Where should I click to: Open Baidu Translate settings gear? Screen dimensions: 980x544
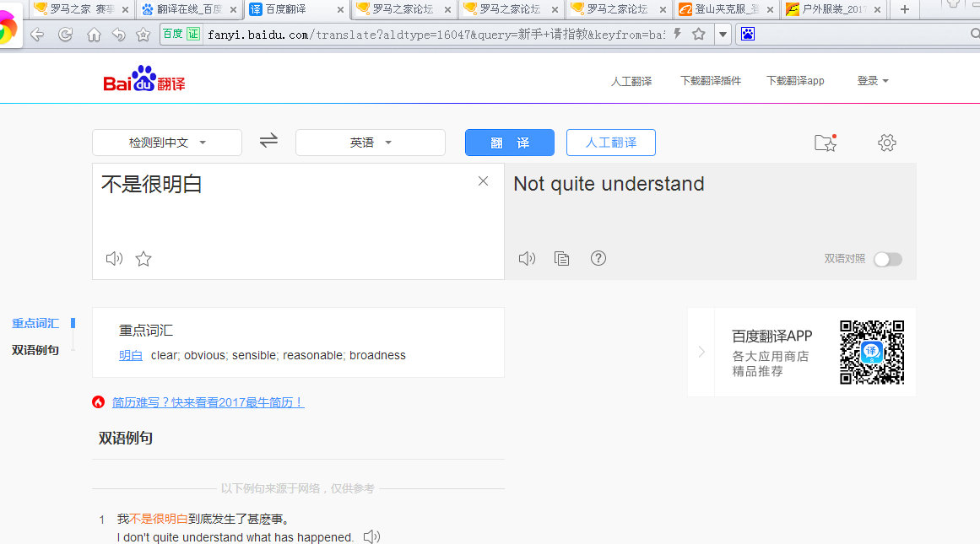click(886, 143)
